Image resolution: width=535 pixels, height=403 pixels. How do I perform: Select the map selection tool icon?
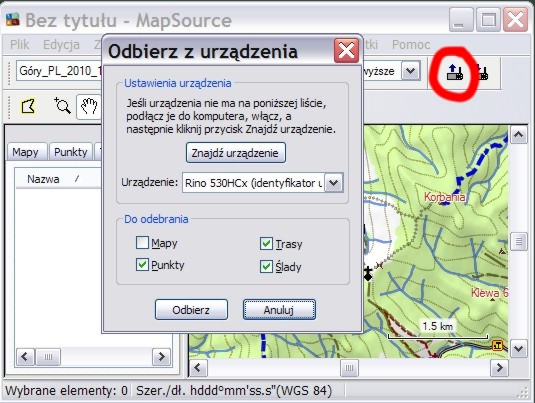(28, 106)
